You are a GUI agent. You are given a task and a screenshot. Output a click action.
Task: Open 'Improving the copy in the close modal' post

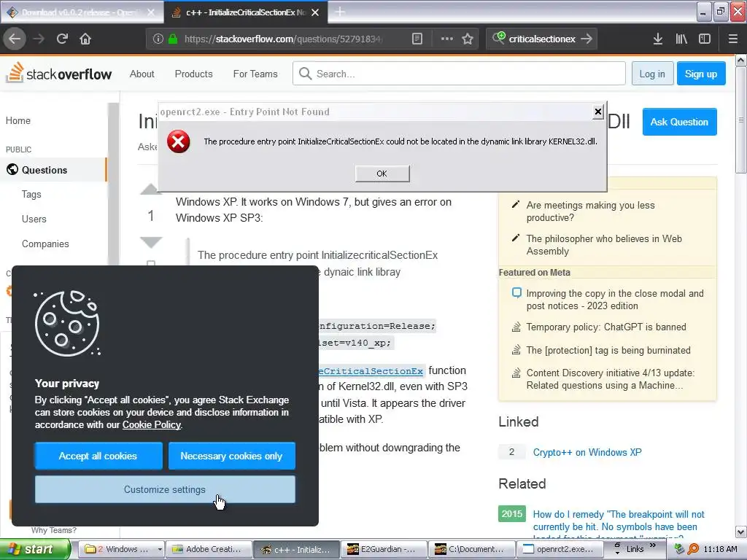click(614, 300)
